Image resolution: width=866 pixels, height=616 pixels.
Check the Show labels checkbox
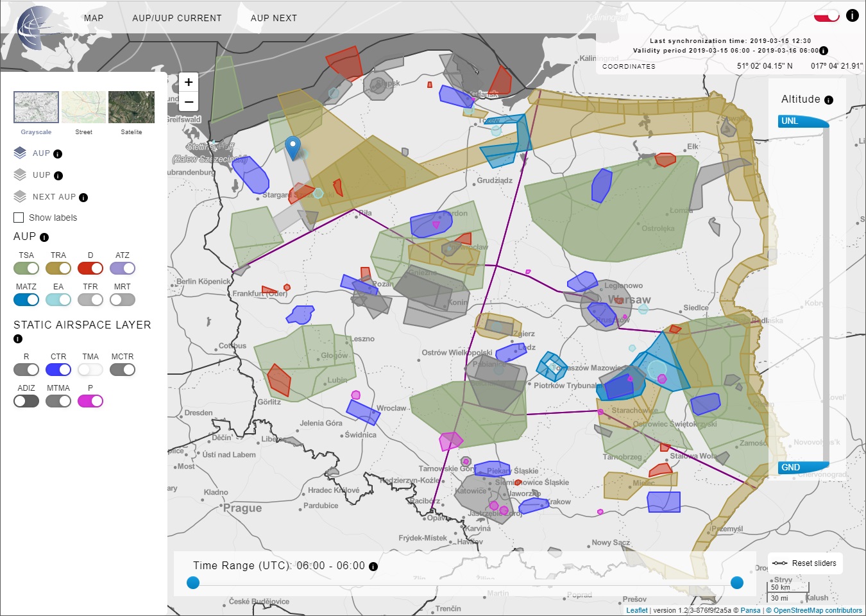click(x=19, y=218)
